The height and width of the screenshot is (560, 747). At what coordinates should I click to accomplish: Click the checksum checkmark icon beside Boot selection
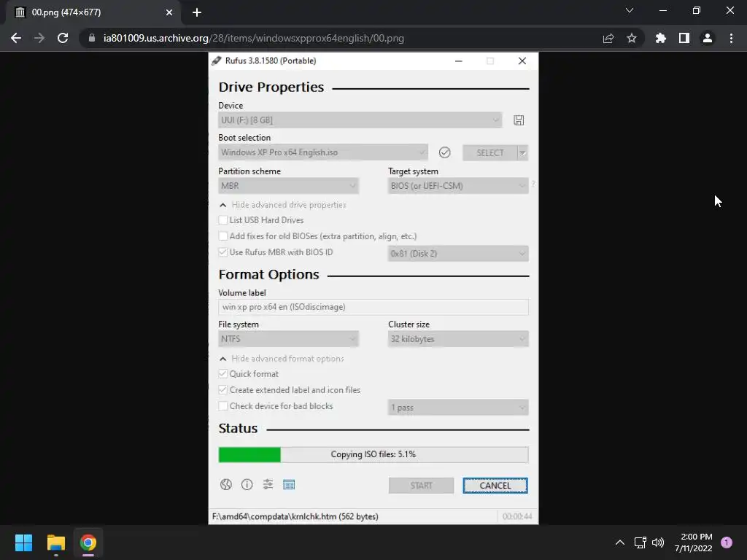(444, 152)
